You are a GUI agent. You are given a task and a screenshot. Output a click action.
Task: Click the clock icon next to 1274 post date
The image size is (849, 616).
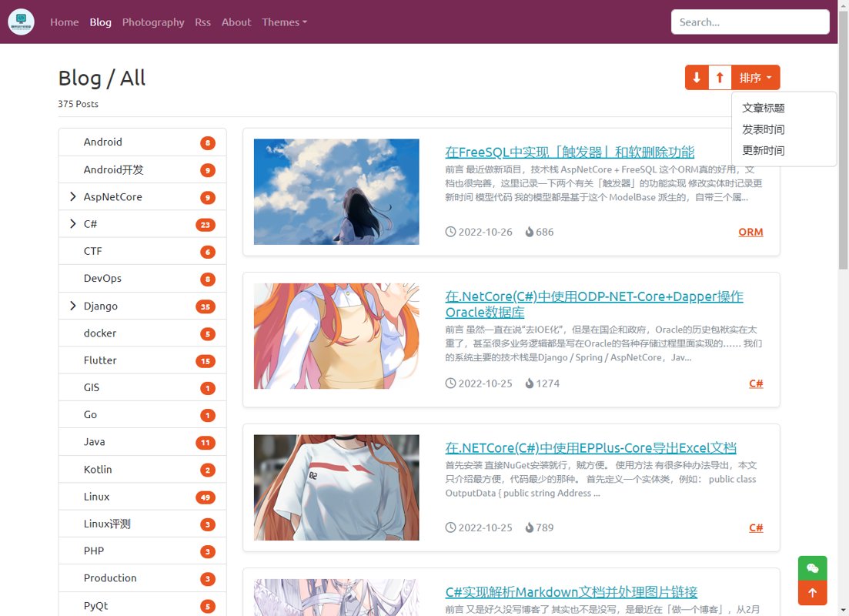pos(450,383)
